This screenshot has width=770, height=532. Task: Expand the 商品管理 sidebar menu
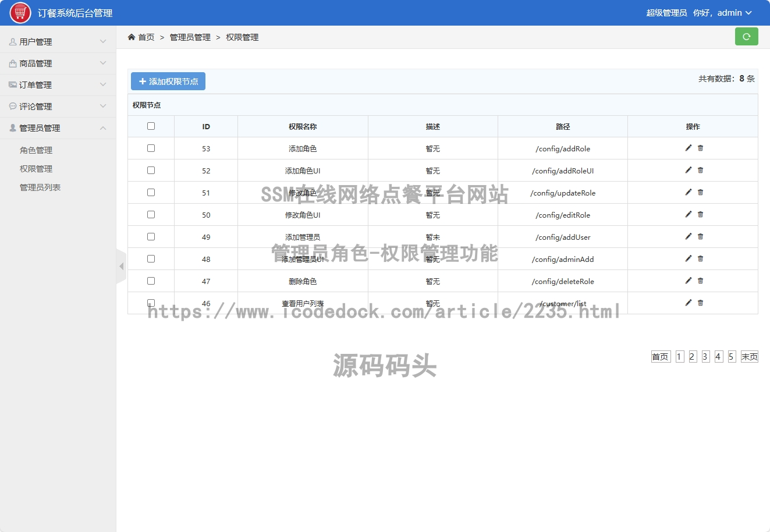pyautogui.click(x=58, y=63)
